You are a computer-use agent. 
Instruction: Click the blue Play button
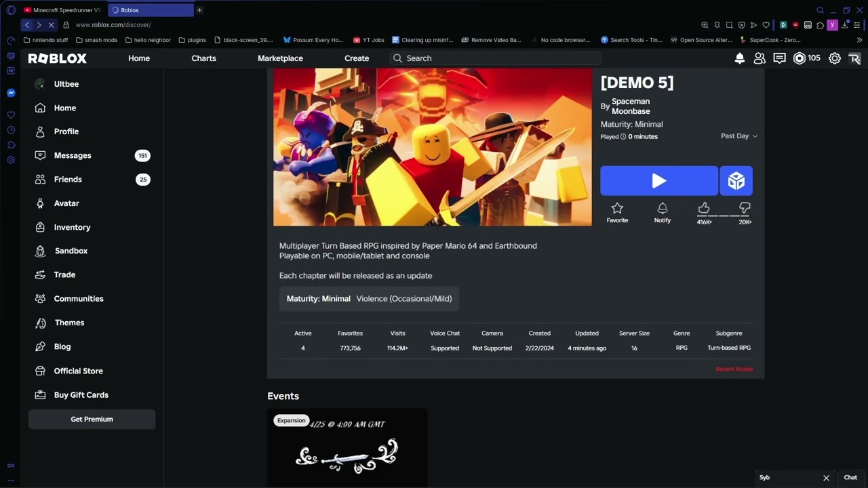(x=659, y=181)
